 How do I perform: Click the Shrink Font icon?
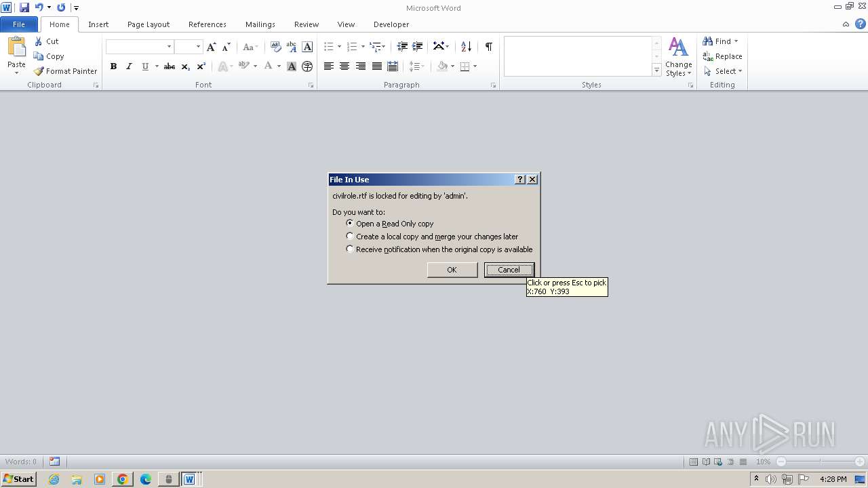pos(226,47)
